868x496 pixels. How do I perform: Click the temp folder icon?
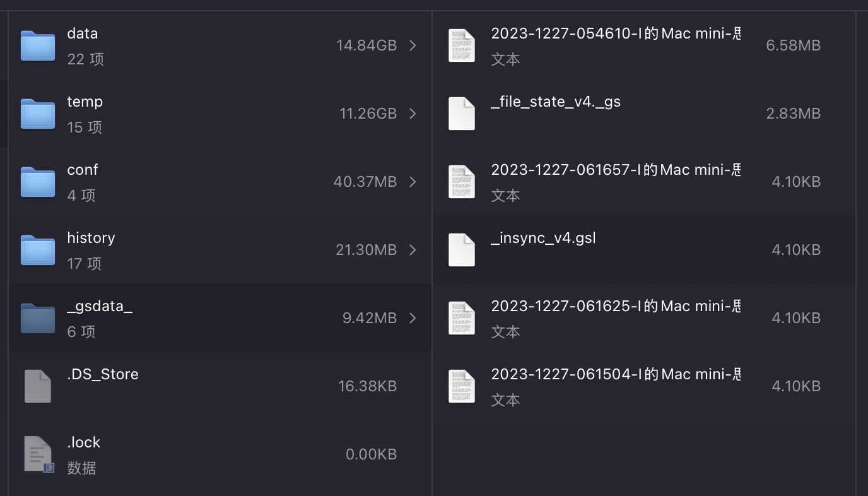pyautogui.click(x=38, y=114)
